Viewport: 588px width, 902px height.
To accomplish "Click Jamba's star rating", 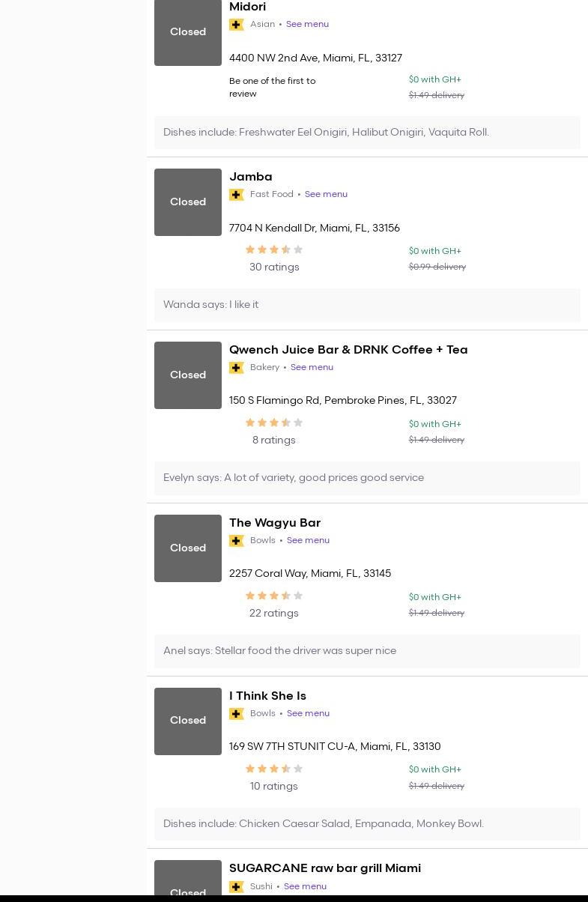I will (x=274, y=250).
